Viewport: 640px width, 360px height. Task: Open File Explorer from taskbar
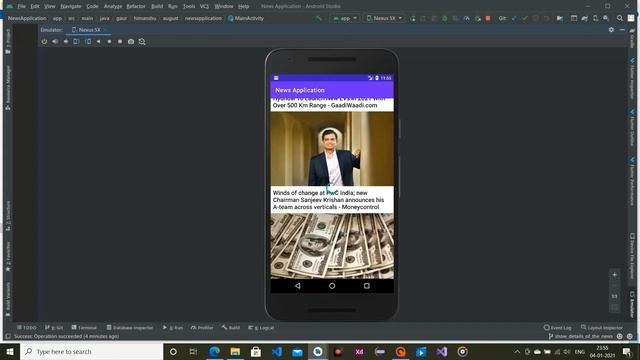pyautogui.click(x=235, y=351)
